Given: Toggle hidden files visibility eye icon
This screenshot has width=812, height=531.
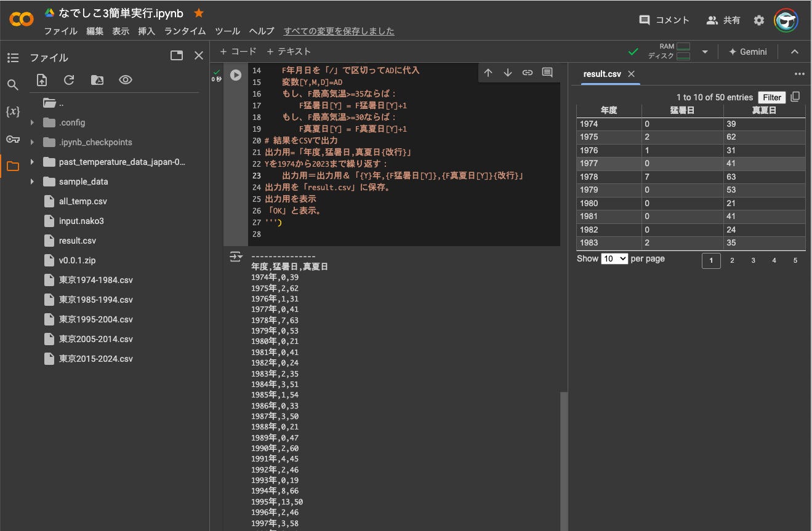Looking at the screenshot, I should 126,80.
